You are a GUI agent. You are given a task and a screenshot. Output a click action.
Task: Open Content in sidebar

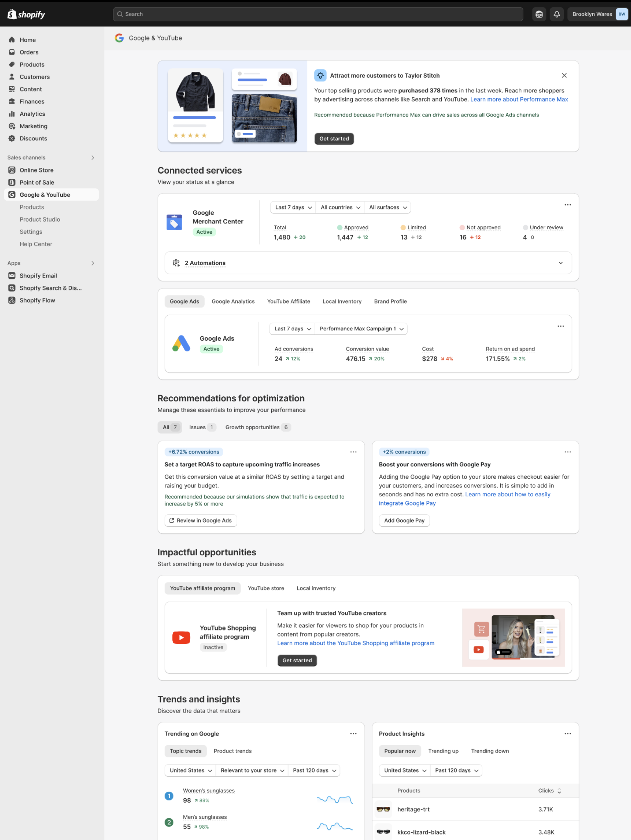pyautogui.click(x=30, y=89)
